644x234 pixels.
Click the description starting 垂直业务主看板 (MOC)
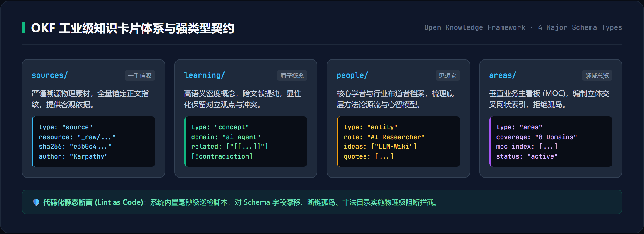[x=549, y=99]
